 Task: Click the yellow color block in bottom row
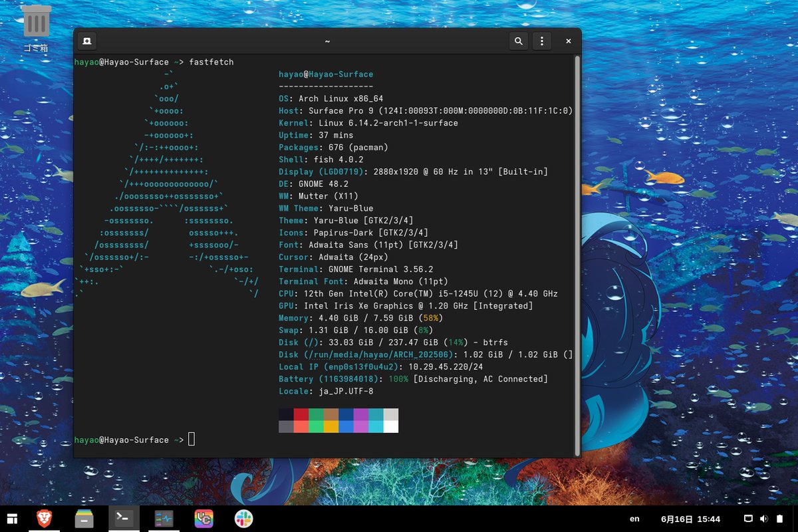331,426
